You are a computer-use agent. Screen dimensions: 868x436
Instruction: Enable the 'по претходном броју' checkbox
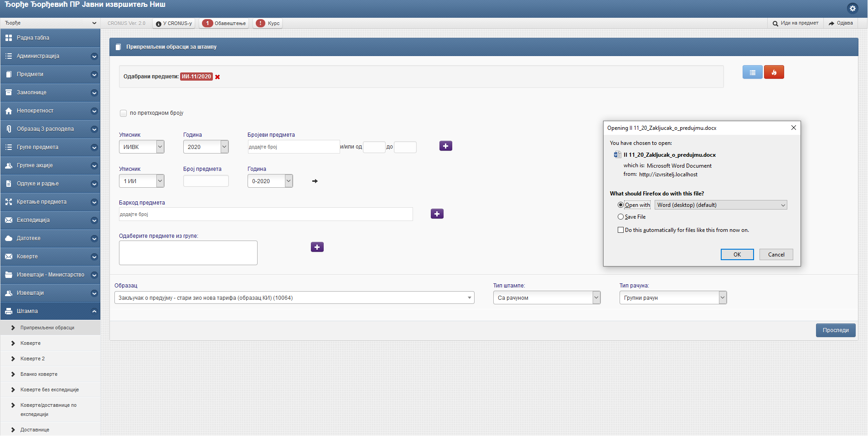coord(123,113)
